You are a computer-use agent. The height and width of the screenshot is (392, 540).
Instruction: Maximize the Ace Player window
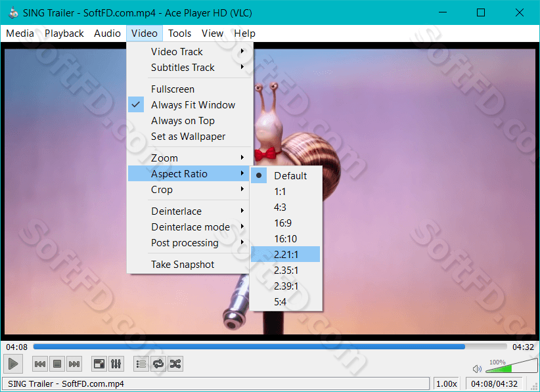481,12
